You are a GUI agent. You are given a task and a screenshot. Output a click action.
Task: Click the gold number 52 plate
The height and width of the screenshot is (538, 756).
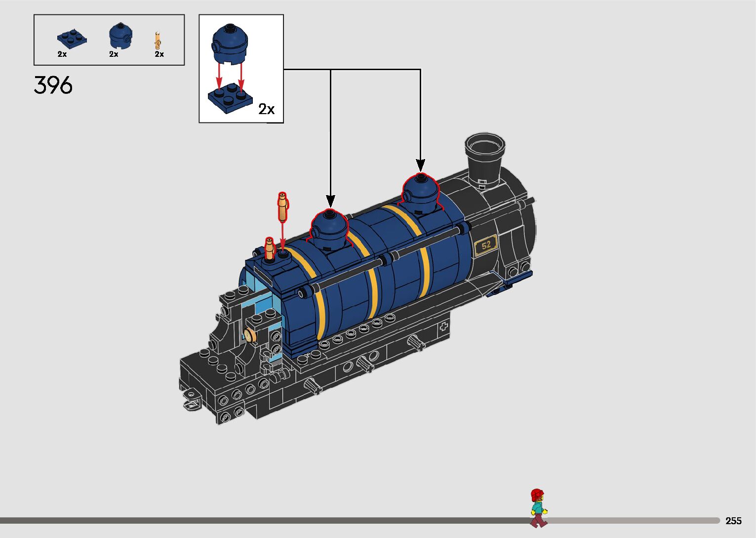tap(486, 245)
